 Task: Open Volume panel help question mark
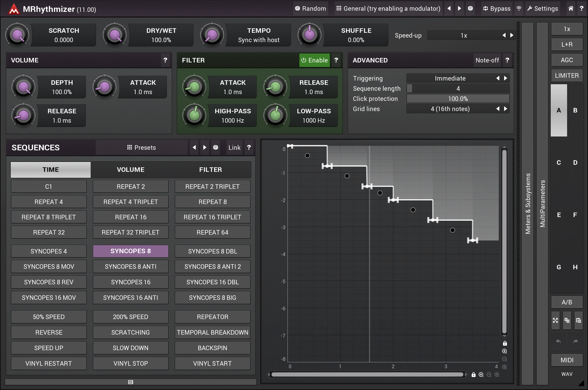tap(165, 60)
